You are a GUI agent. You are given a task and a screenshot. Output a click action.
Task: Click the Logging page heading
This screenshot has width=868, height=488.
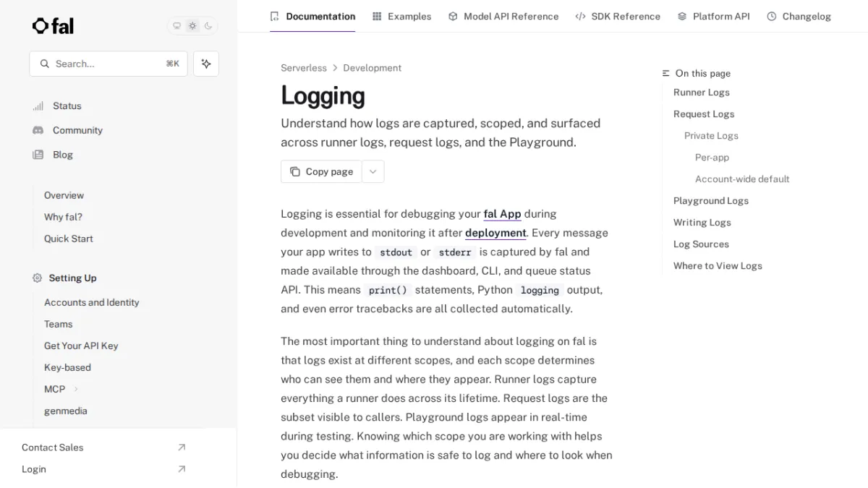click(x=323, y=95)
